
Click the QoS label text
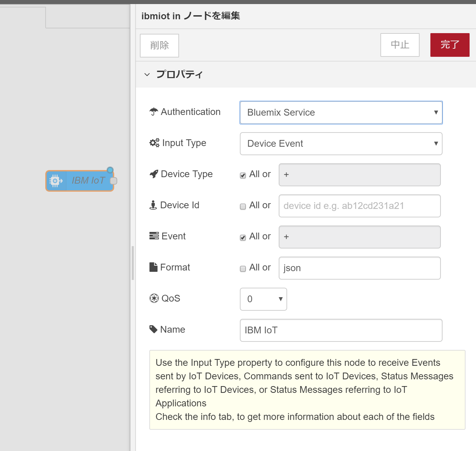tap(171, 298)
